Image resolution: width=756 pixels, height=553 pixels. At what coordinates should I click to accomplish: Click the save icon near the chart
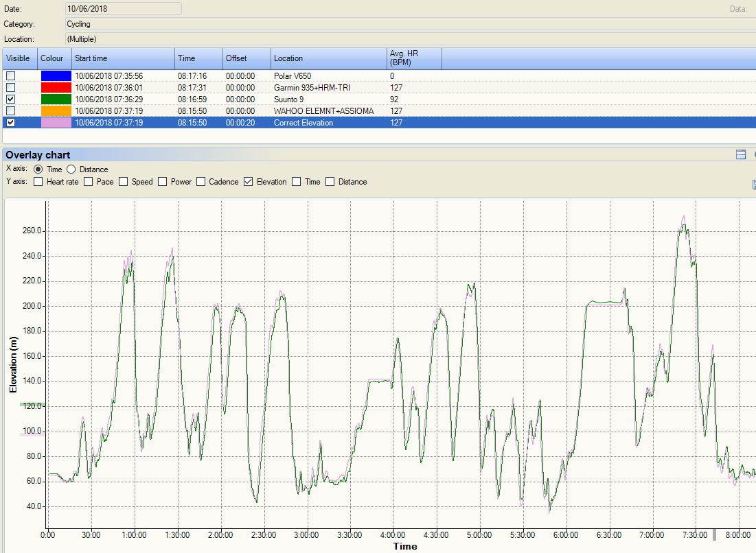point(753,184)
